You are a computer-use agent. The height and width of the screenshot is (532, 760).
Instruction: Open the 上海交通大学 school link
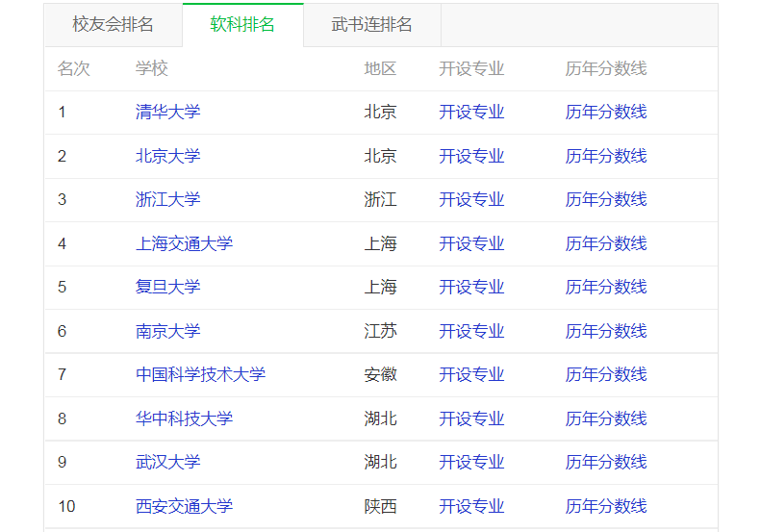(x=184, y=243)
